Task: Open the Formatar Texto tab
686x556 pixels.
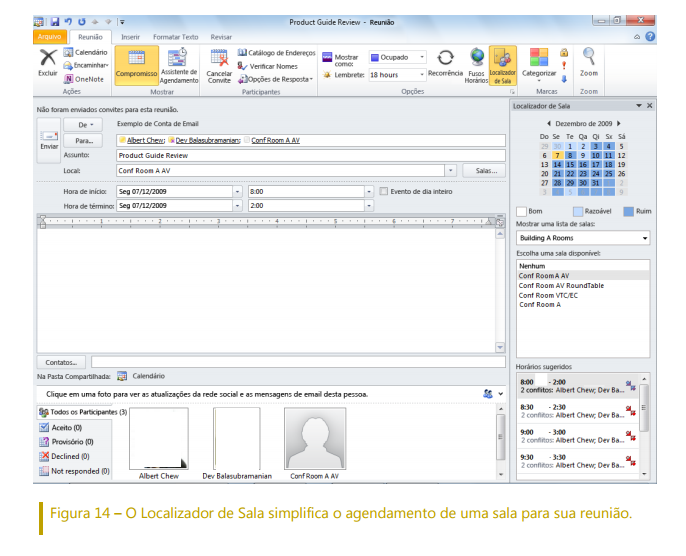Action: coord(175,36)
